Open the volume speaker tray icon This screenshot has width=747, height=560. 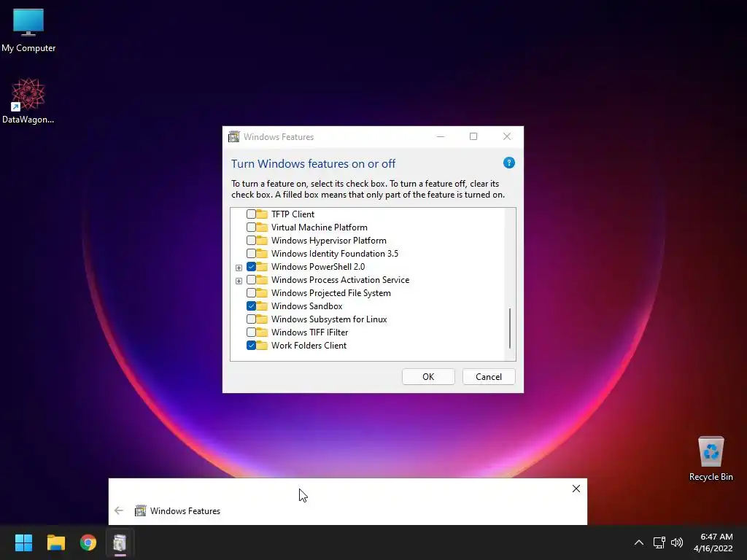click(x=676, y=542)
